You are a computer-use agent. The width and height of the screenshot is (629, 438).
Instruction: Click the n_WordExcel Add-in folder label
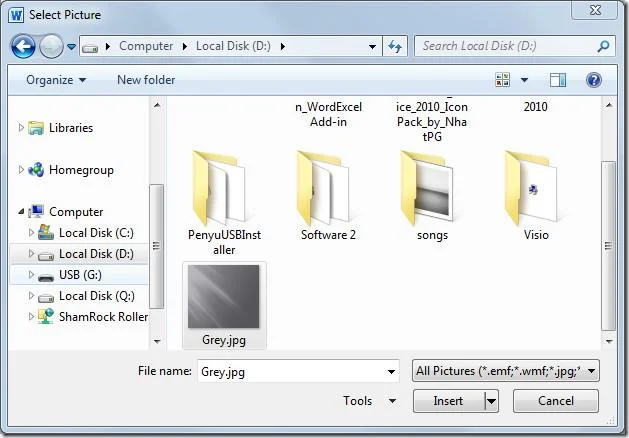coord(328,114)
